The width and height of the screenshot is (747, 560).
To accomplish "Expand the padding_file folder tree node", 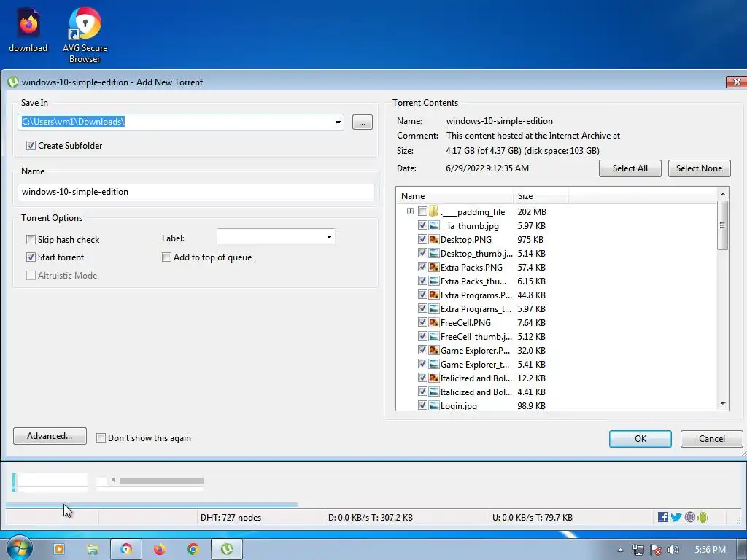I will pyautogui.click(x=410, y=211).
